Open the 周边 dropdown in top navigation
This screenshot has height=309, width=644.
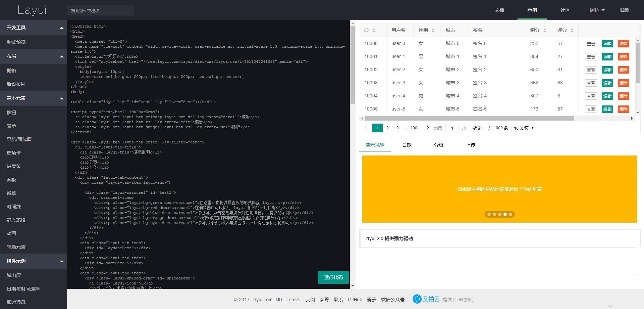pos(597,10)
